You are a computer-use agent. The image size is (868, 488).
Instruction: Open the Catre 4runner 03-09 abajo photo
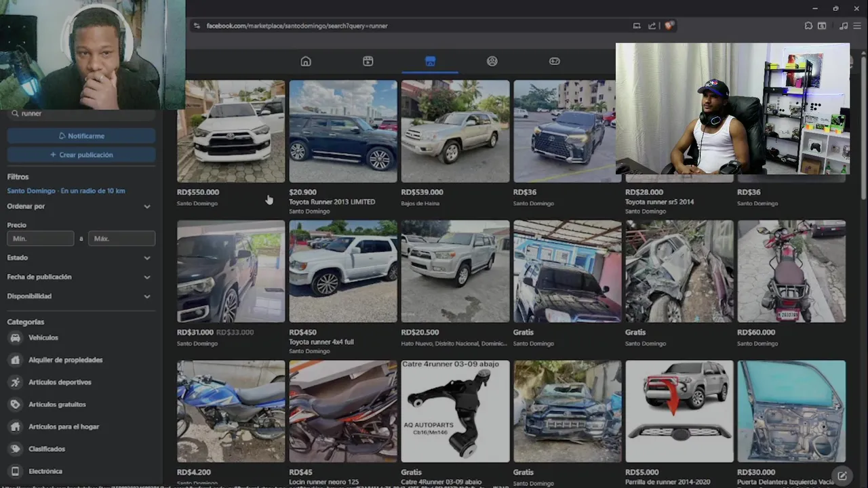tap(455, 411)
